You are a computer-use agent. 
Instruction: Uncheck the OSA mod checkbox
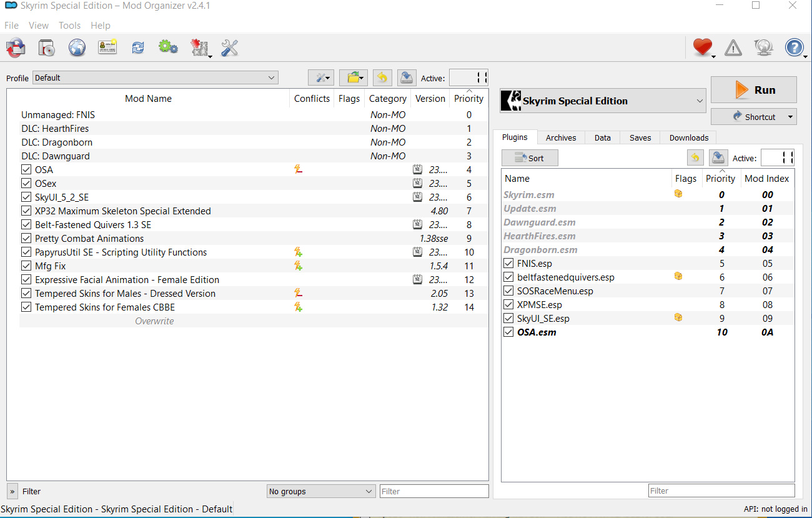click(26, 169)
